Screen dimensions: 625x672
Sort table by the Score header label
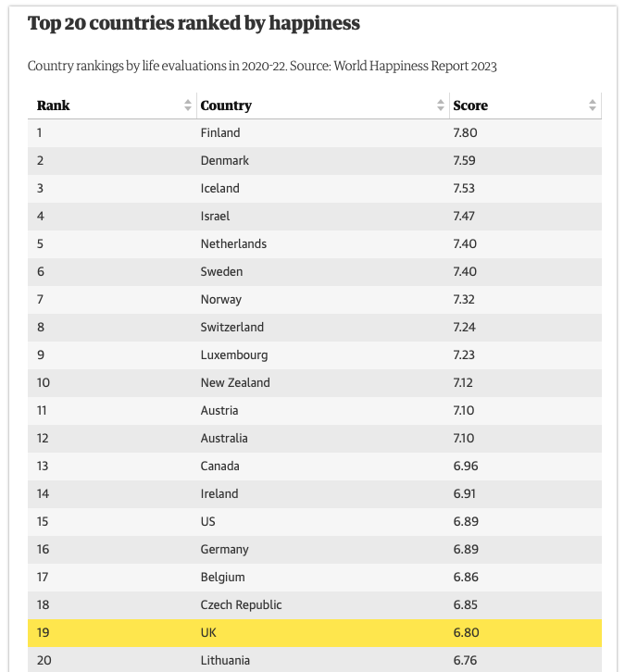tap(470, 106)
